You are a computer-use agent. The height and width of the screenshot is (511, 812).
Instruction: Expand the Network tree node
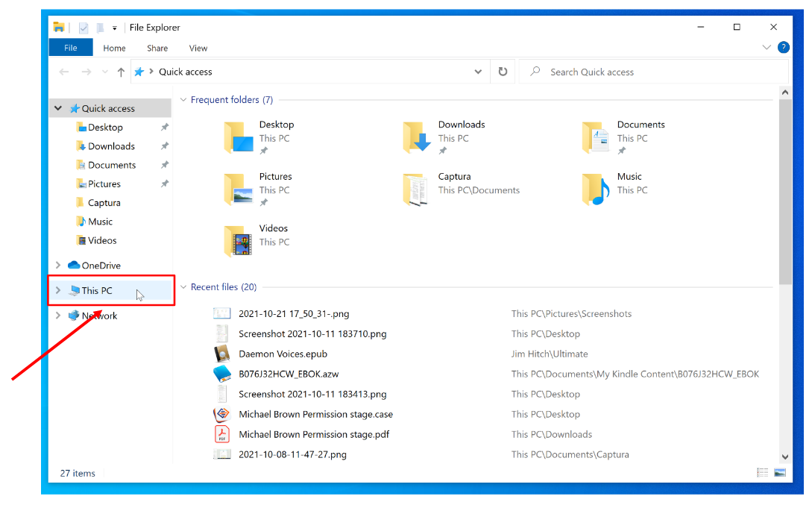coord(58,316)
